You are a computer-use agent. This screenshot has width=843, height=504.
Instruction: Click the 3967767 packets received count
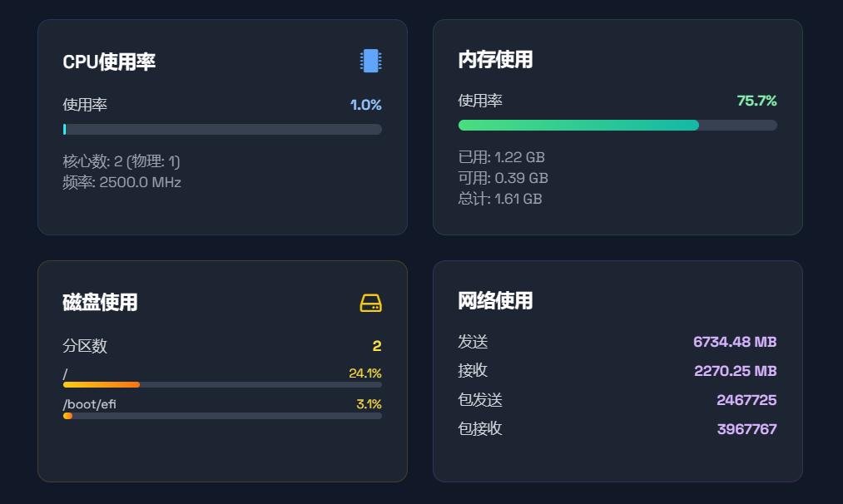point(748,428)
